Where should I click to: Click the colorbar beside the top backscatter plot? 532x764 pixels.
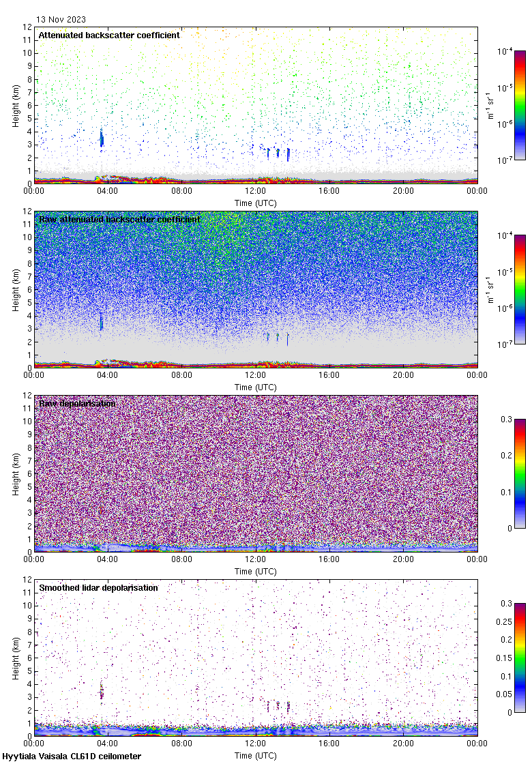(x=520, y=105)
